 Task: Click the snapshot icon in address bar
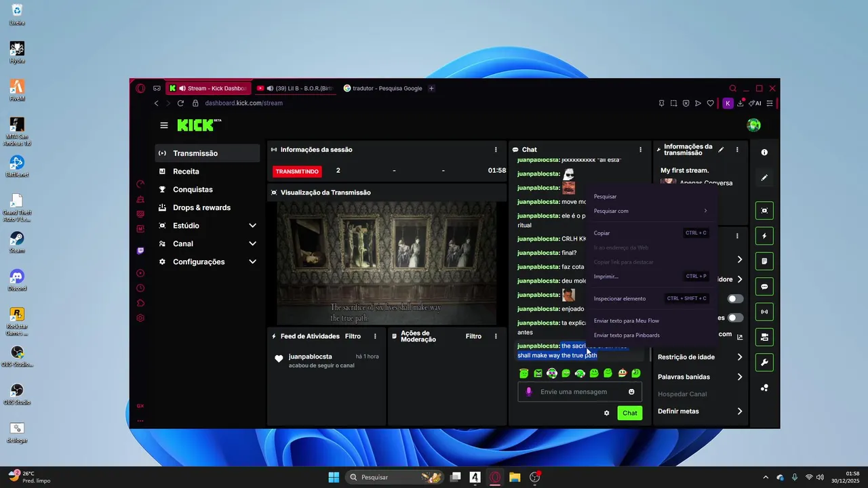(x=673, y=103)
